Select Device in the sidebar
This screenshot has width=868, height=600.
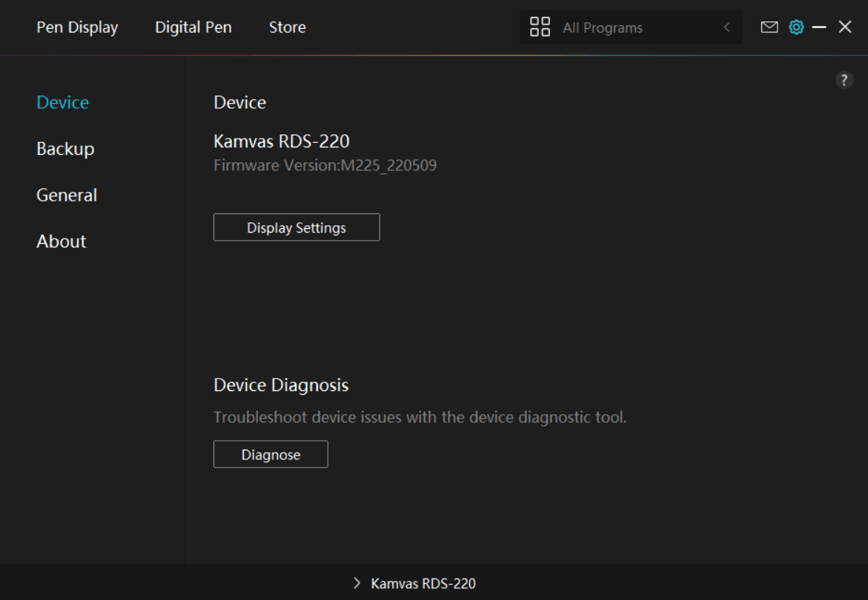pos(62,102)
